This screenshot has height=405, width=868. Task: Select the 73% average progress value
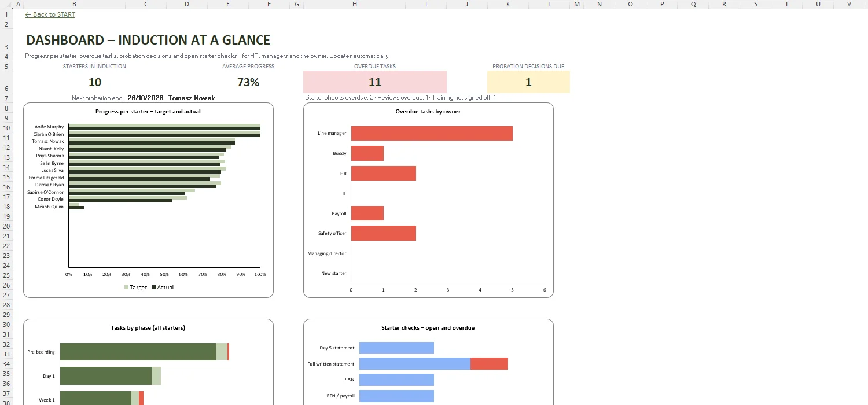point(248,82)
